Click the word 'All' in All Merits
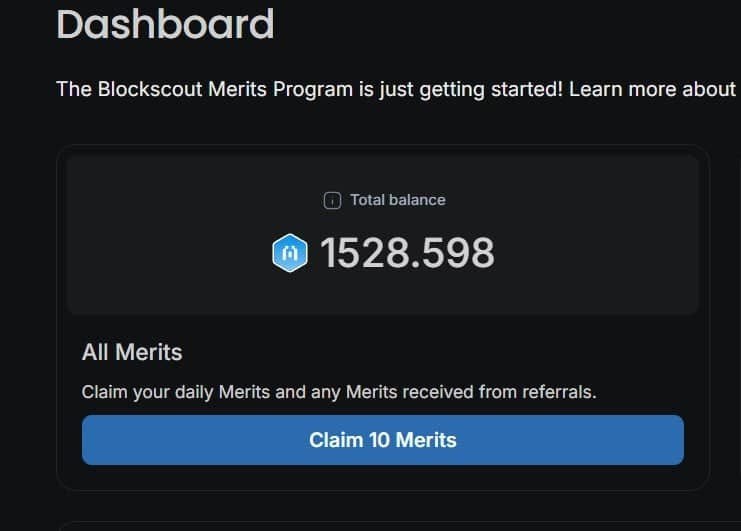This screenshot has width=741, height=531. click(95, 352)
